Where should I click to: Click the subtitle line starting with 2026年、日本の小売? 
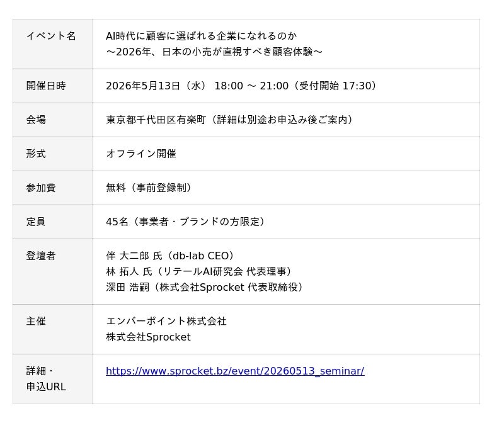[214, 52]
